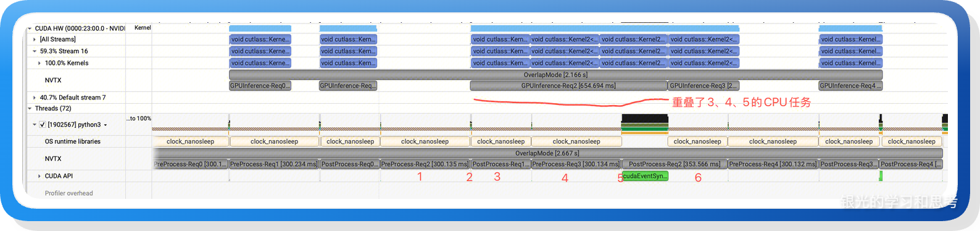The image size is (980, 231).
Task: Expand the 40.7% Default stream 7 row
Action: click(35, 98)
